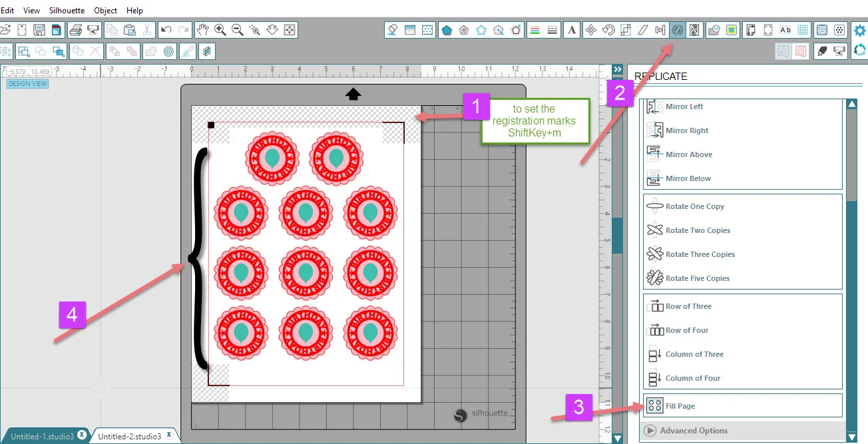Open the Grid settings icon

(x=803, y=30)
